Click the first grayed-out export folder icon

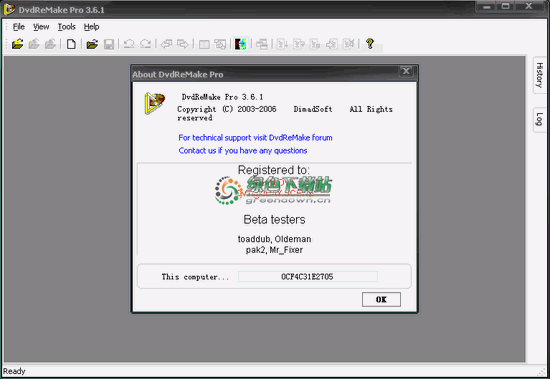click(x=34, y=44)
